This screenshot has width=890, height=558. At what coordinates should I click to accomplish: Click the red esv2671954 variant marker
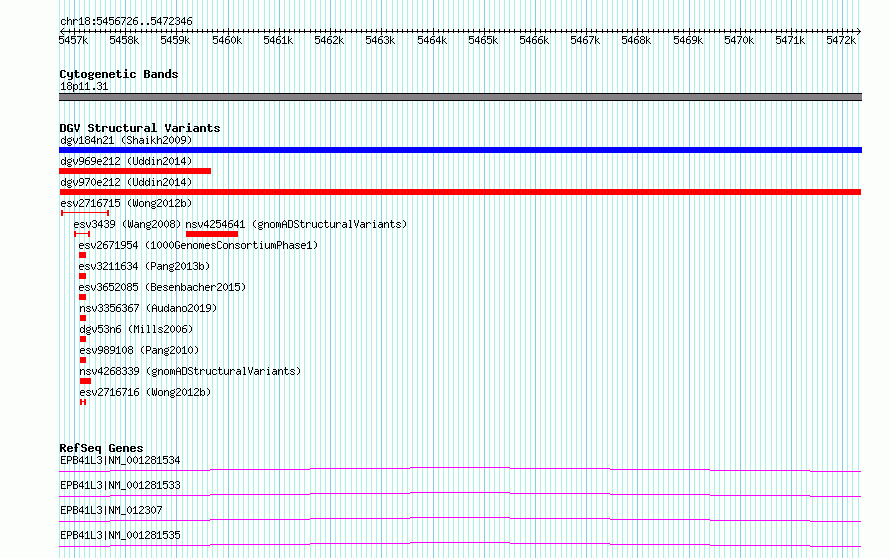click(82, 255)
